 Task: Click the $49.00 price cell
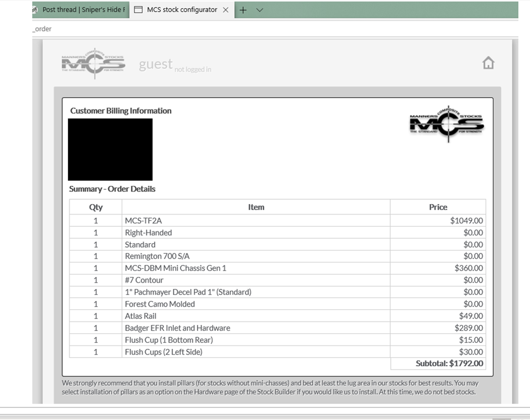click(x=438, y=316)
